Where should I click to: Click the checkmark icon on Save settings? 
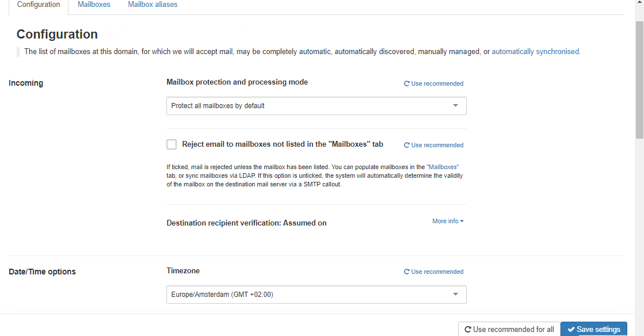(571, 330)
